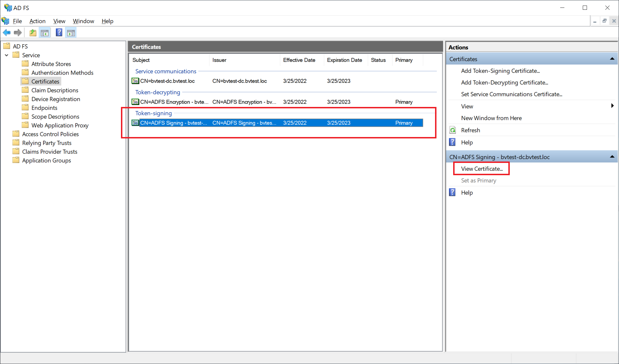This screenshot has height=364, width=619.
Task: Click the Access Control Policies folder icon
Action: coord(16,134)
